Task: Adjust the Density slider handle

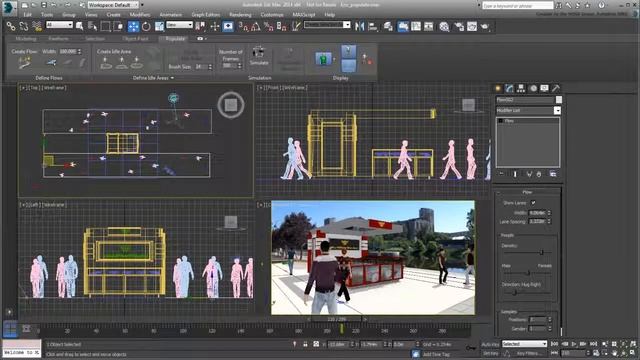Action: (x=542, y=252)
